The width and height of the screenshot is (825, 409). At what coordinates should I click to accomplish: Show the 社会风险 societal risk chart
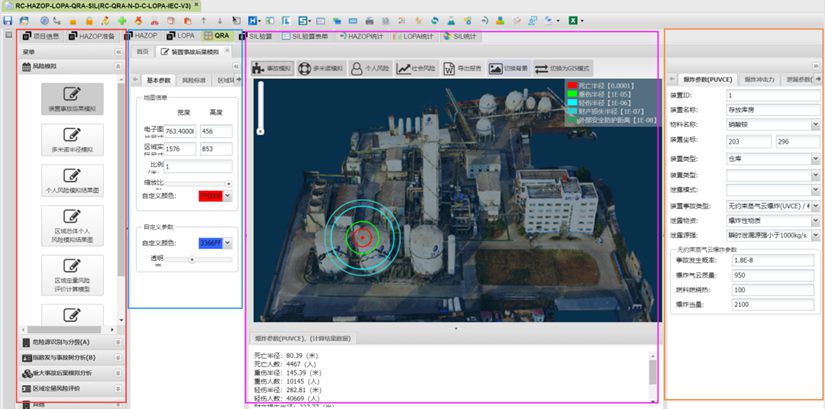point(418,69)
